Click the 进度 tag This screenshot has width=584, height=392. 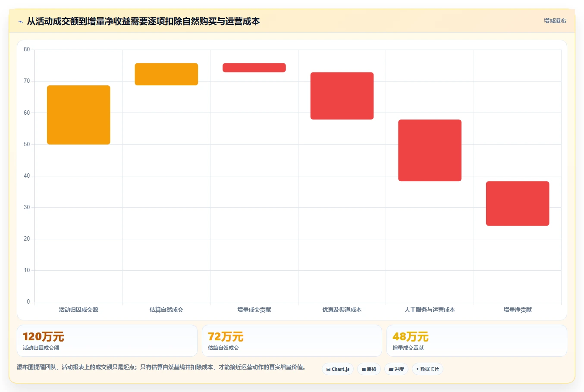[x=396, y=369]
